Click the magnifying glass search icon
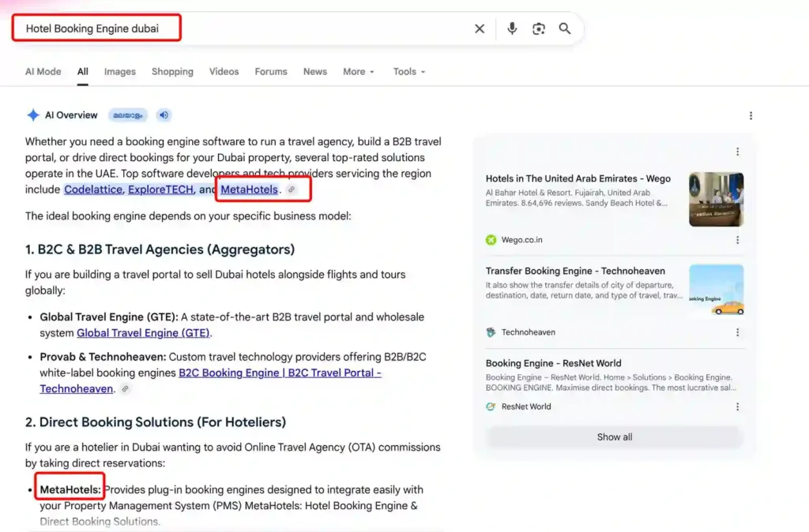 tap(565, 28)
